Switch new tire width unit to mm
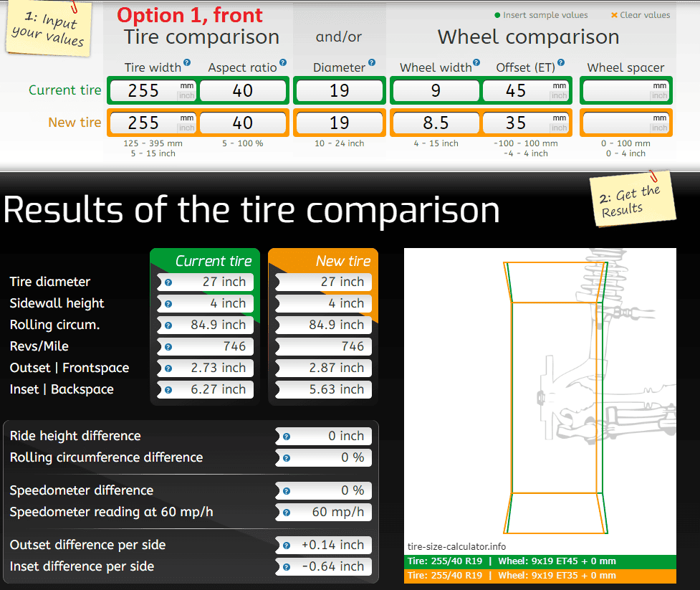Viewport: 700px width, 590px height. [186, 118]
